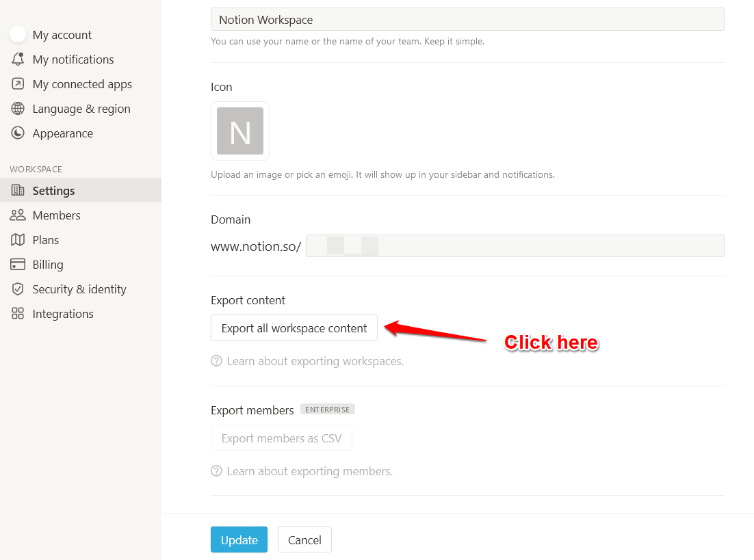Click the globe icon for Language & region
Viewport: 754px width, 560px height.
coord(18,109)
